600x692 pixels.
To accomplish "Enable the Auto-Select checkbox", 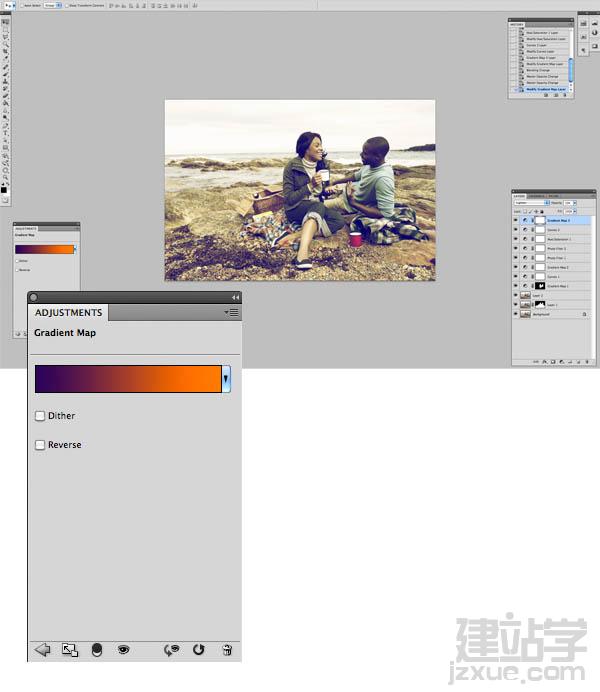I will pos(22,6).
